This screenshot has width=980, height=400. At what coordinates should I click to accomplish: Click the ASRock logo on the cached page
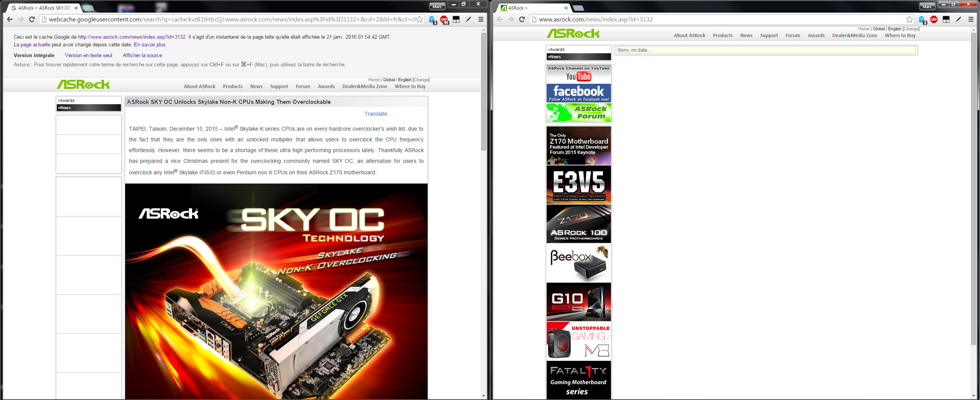pyautogui.click(x=83, y=84)
